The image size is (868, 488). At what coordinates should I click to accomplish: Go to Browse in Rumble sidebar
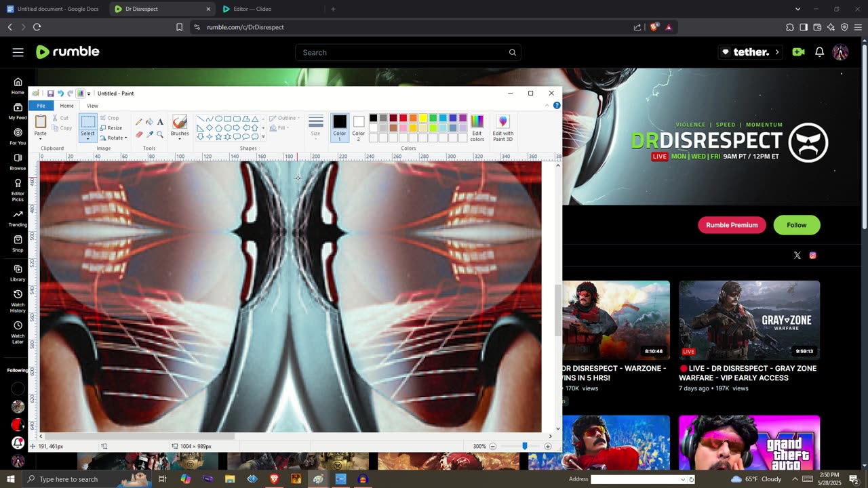point(18,161)
